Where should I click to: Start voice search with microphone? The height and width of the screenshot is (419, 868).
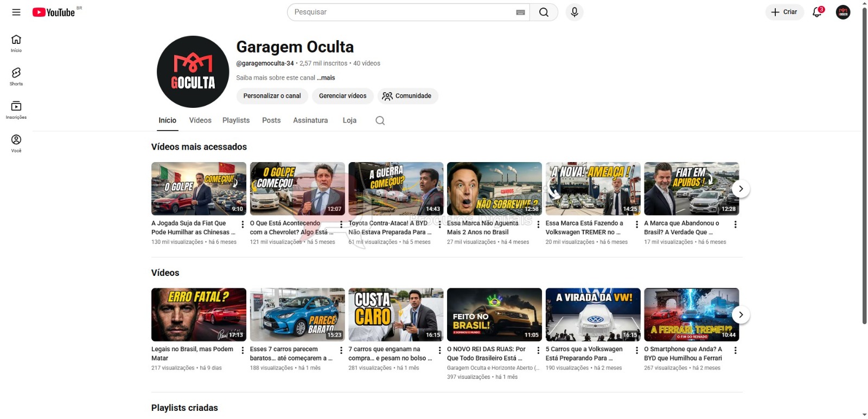tap(574, 12)
